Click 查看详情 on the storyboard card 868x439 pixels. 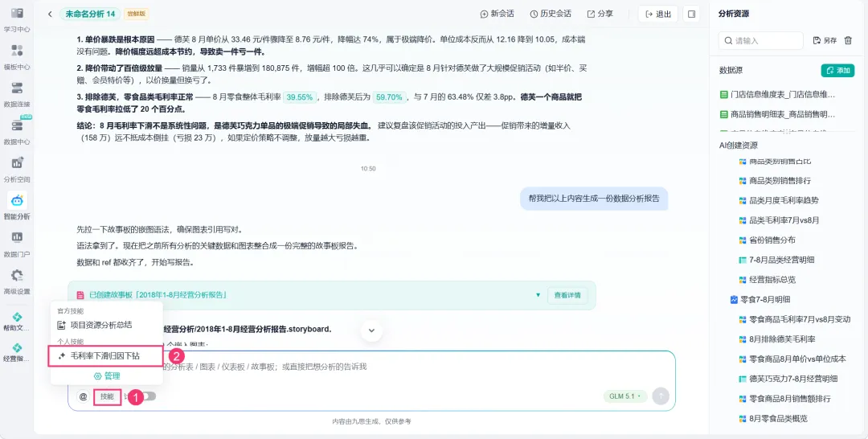pyautogui.click(x=567, y=295)
